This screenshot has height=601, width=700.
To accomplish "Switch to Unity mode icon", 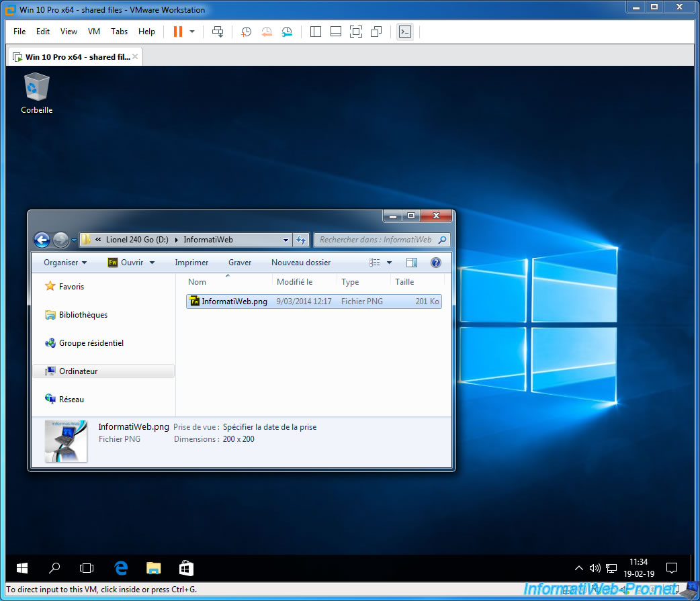I will tap(376, 32).
